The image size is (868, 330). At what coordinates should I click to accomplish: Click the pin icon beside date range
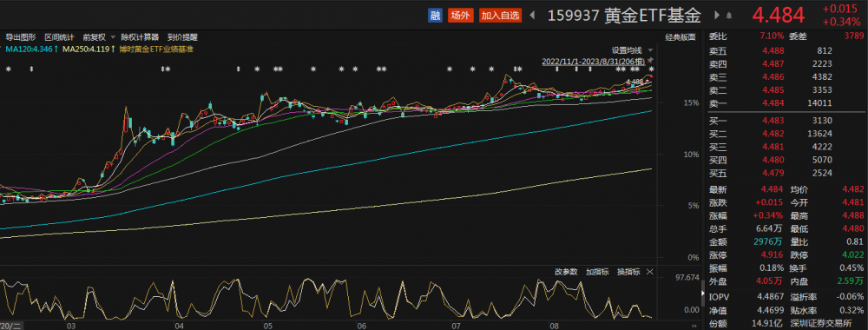(651, 59)
